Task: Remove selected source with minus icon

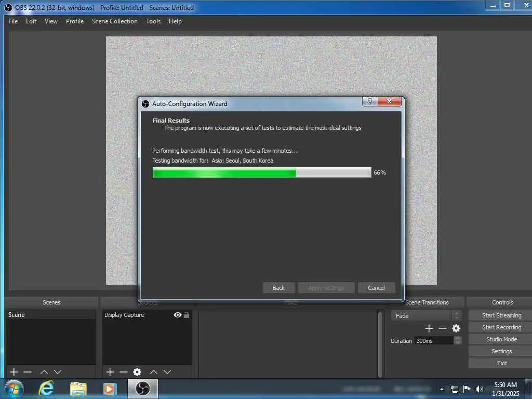Action: tap(124, 372)
